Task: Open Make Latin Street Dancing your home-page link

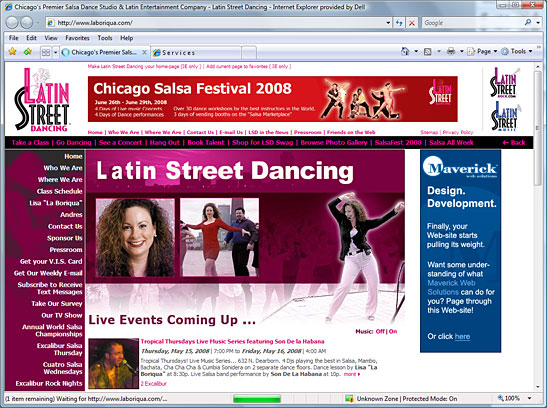Action: (144, 66)
